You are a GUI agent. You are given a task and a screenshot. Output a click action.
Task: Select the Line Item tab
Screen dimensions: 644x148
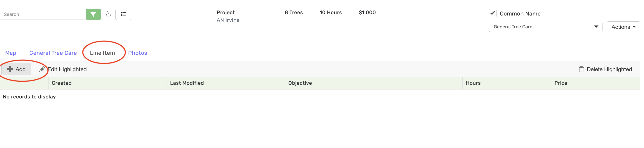[103, 53]
